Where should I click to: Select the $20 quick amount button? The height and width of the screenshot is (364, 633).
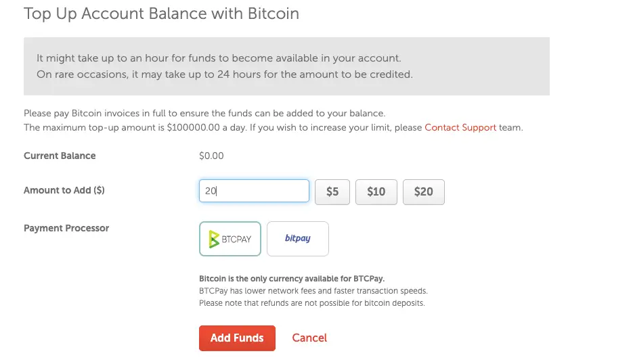(x=424, y=191)
